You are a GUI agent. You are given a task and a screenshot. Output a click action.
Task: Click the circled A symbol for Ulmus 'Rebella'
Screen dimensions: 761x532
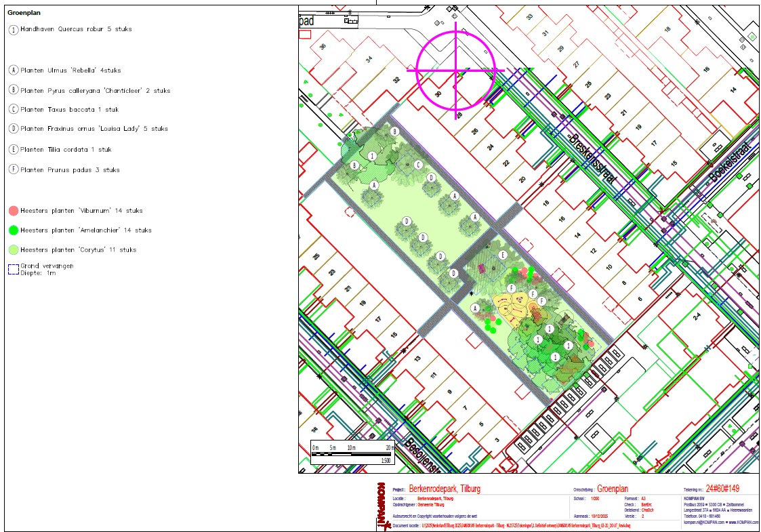14,70
